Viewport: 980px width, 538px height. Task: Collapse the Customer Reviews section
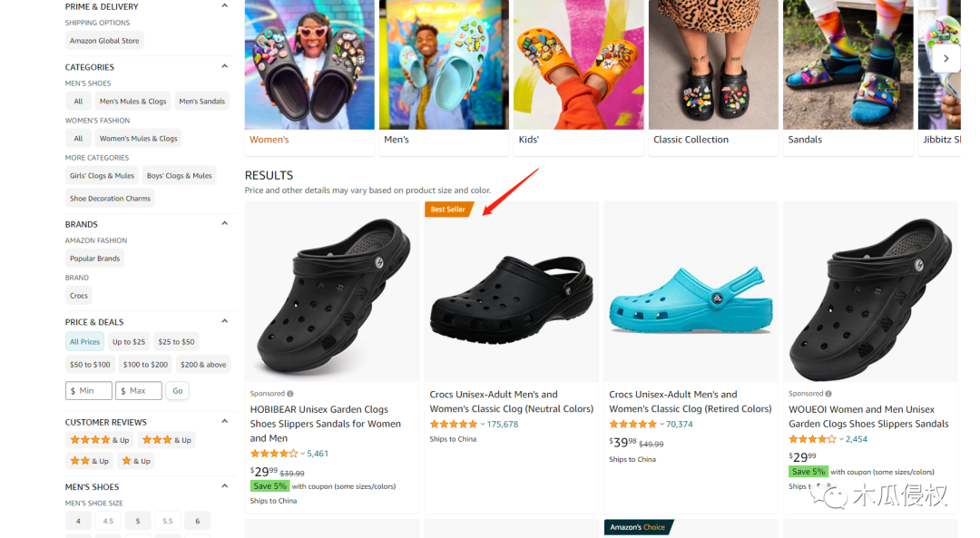[x=225, y=421]
